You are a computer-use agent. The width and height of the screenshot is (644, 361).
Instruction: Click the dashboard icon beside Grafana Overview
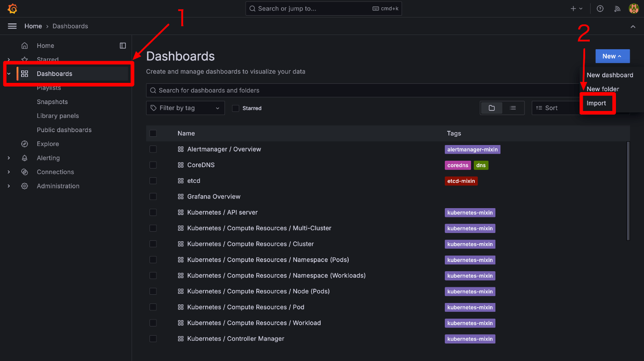coord(181,197)
